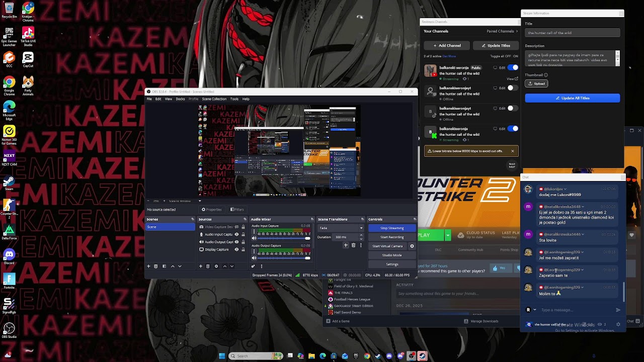Enable balkanskiseronjayt Twitch channel switch

click(513, 88)
